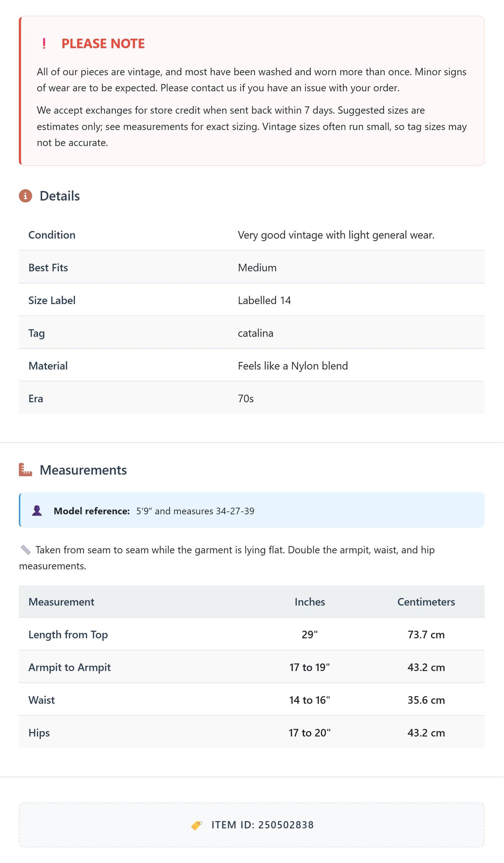Click the model silhouette icon
Screen dimensions: 504x863
point(37,511)
